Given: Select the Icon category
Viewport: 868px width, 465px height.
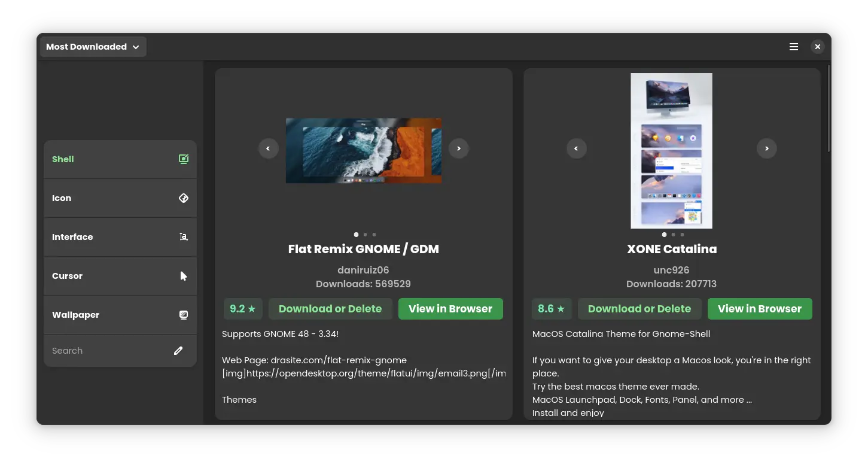Looking at the screenshot, I should pos(120,198).
